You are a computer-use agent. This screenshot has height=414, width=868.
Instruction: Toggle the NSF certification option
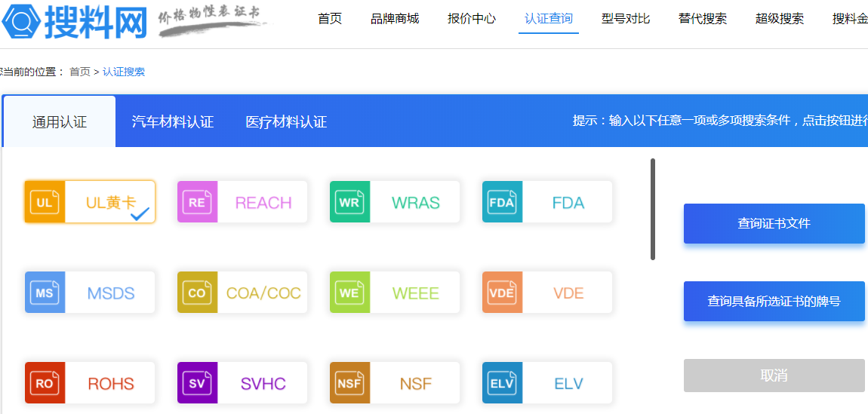[395, 383]
